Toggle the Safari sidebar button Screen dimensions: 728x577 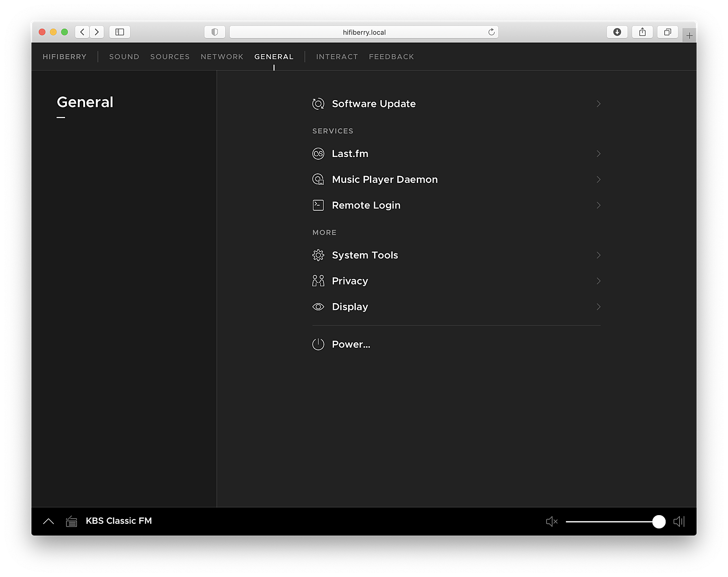(120, 32)
